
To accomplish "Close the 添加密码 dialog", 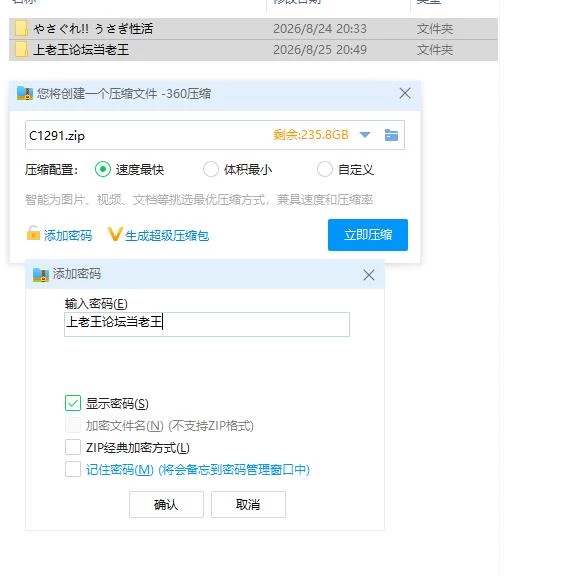I will (x=368, y=275).
